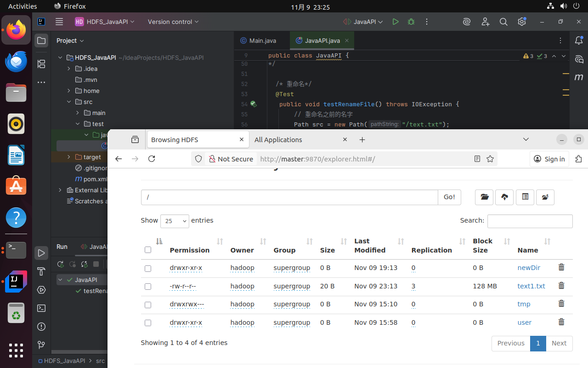Open the Services tool window icon
This screenshot has width=588, height=368.
[x=41, y=290]
